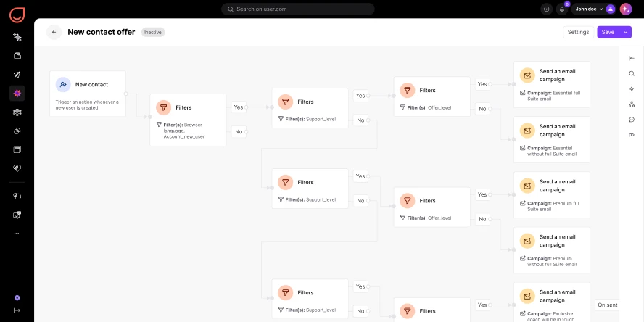The width and height of the screenshot is (644, 322).
Task: Click Yes label leading to Premium full Suite
Action: (482, 194)
